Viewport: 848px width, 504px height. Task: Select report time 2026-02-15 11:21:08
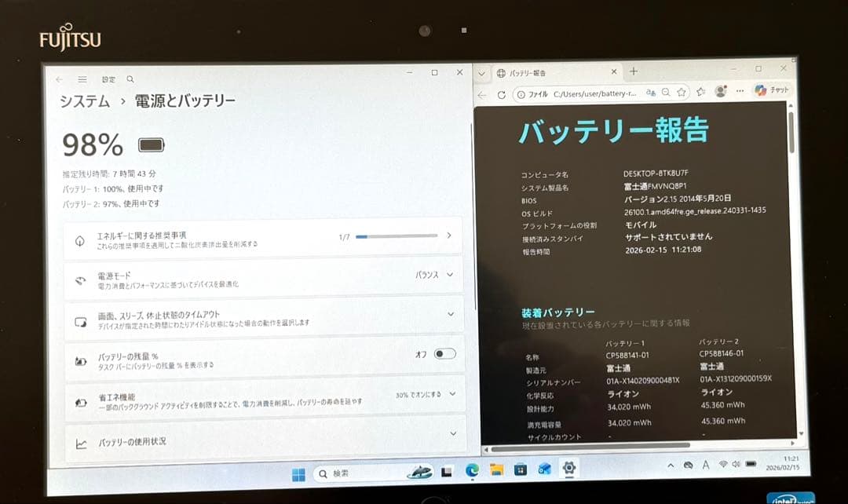[663, 250]
